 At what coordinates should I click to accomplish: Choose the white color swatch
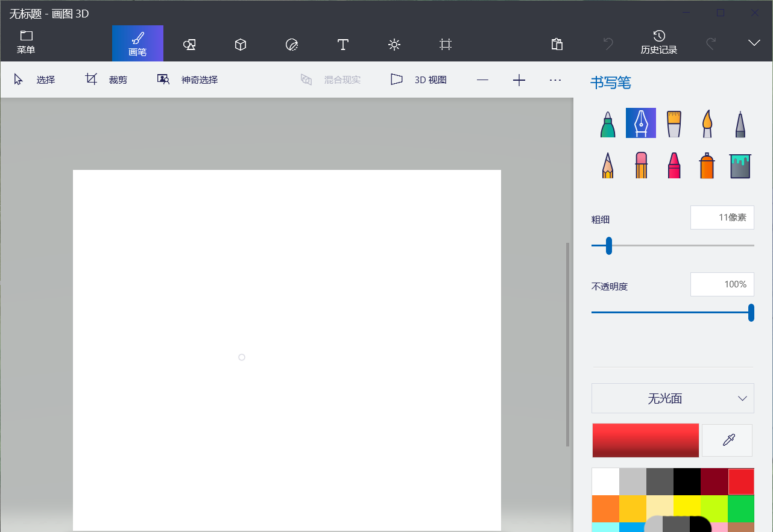pyautogui.click(x=605, y=481)
